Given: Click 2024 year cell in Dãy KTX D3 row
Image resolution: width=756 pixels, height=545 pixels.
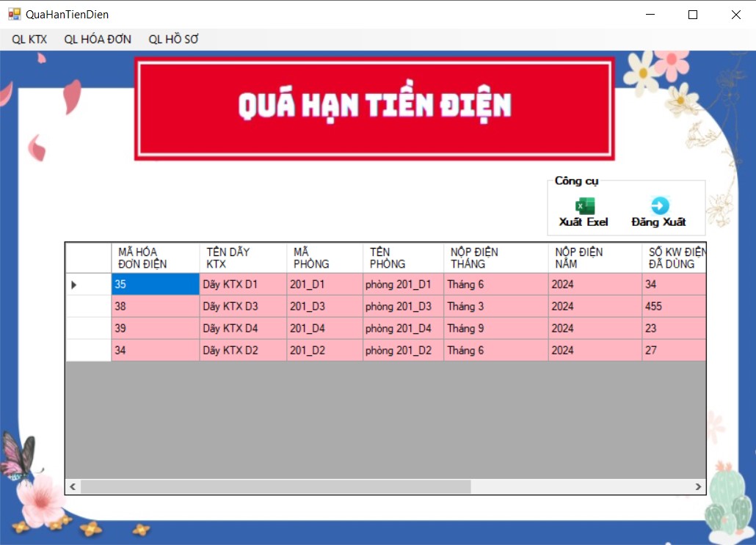Looking at the screenshot, I should (x=595, y=306).
